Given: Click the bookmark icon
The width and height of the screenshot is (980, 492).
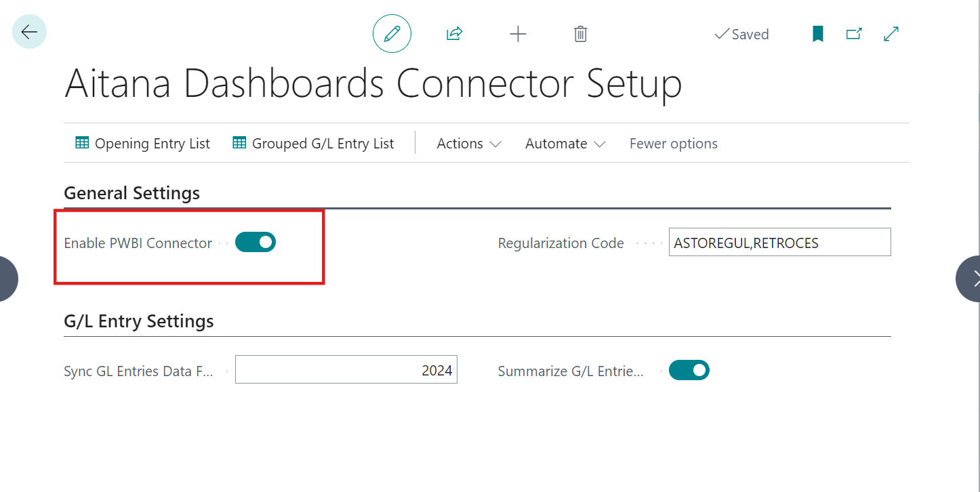Looking at the screenshot, I should 818,34.
